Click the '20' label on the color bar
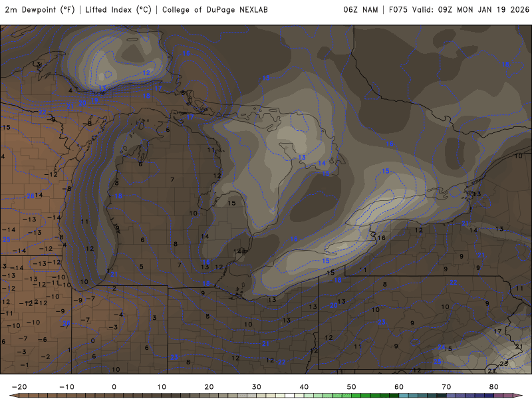 coord(209,387)
